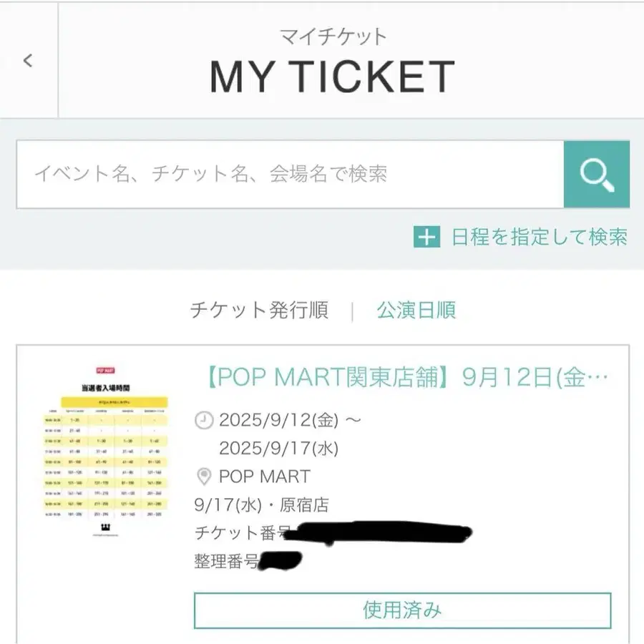644x644 pixels.
Task: Sort by チケット発行順
Action: point(259,310)
